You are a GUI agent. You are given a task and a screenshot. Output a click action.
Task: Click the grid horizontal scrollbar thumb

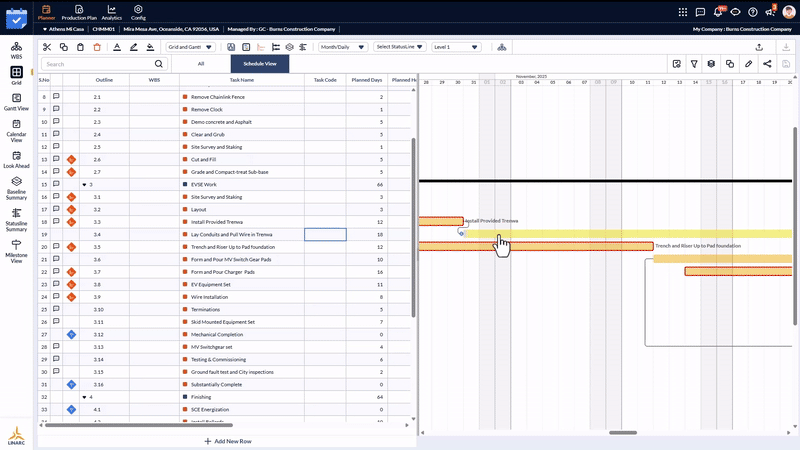(139, 425)
